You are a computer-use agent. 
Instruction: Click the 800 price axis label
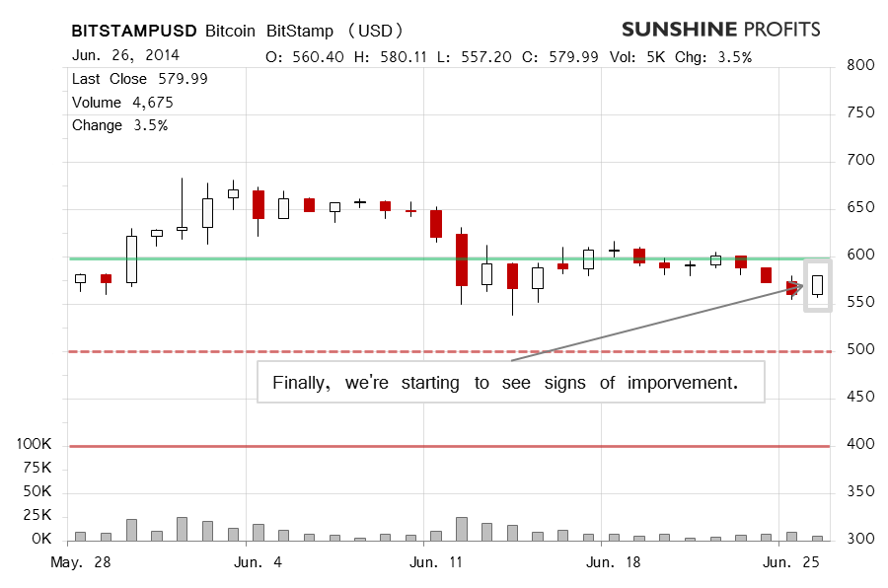tap(860, 65)
